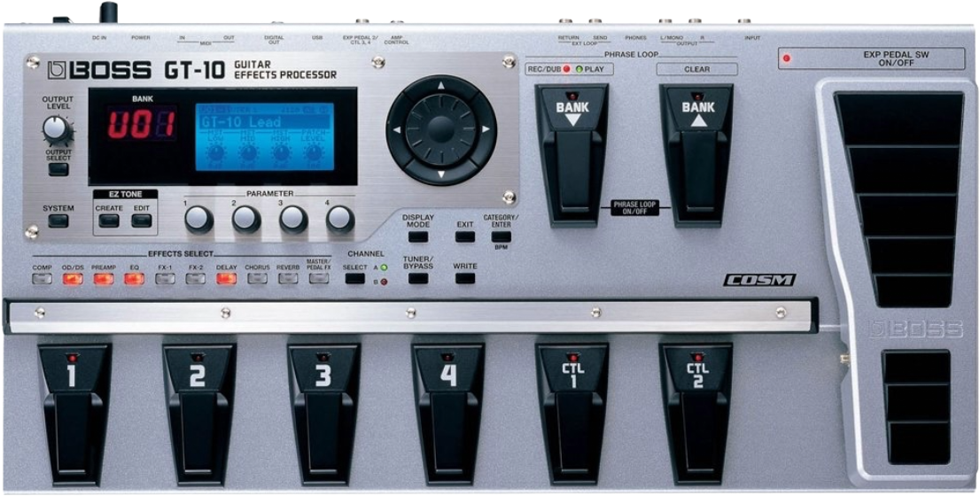Click the BOSS GT-10 logo
Image resolution: width=980 pixels, height=496 pixels.
pos(136,69)
